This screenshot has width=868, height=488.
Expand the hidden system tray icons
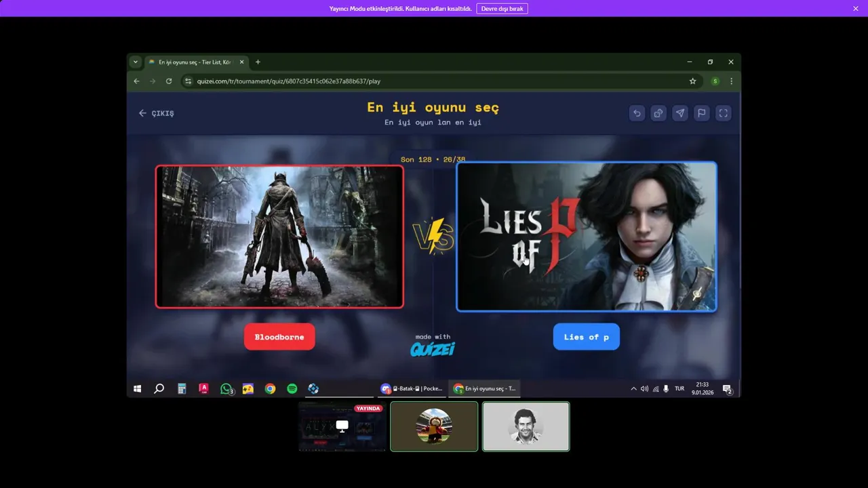pos(633,389)
